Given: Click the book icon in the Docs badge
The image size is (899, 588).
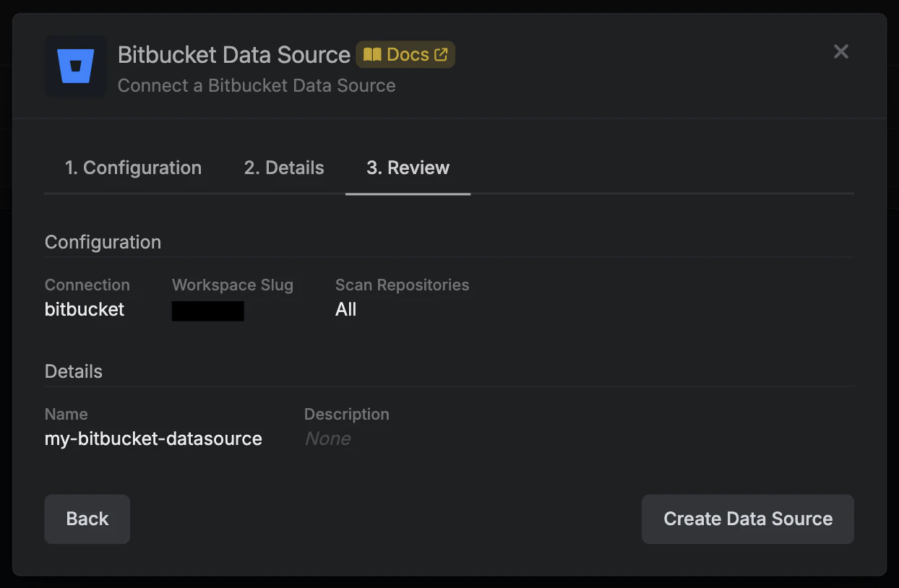Looking at the screenshot, I should point(372,54).
